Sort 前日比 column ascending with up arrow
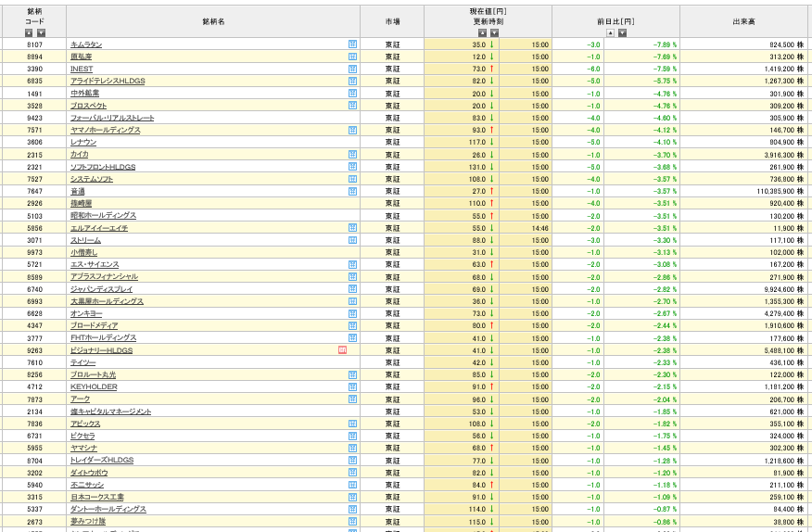Viewport: 812px width, 532px height. (x=611, y=32)
